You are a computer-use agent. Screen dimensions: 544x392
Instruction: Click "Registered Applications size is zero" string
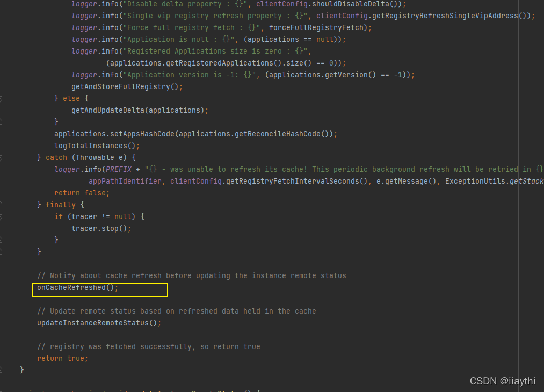(x=215, y=52)
